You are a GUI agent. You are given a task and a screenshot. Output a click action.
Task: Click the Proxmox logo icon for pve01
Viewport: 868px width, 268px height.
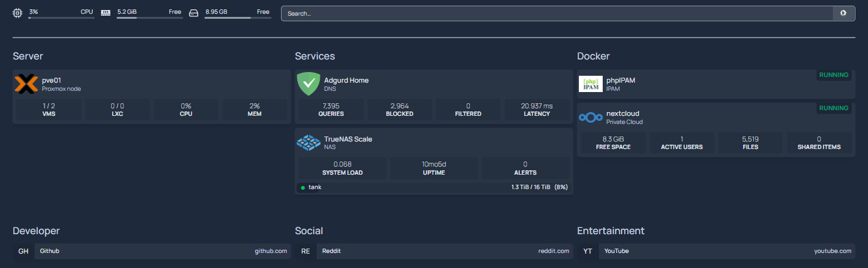click(26, 84)
